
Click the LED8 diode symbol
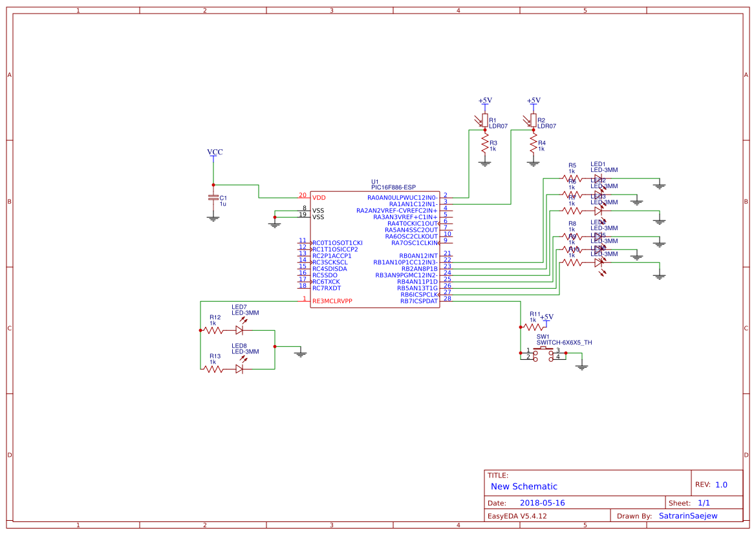click(240, 368)
